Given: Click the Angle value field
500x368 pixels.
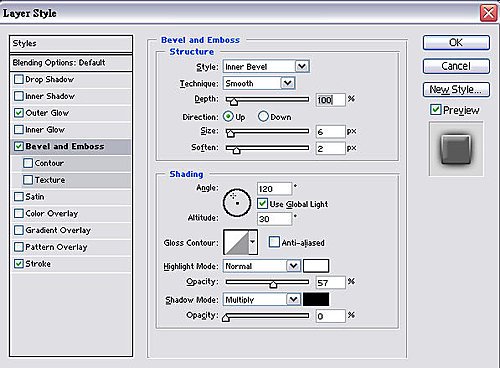Looking at the screenshot, I should 274,189.
